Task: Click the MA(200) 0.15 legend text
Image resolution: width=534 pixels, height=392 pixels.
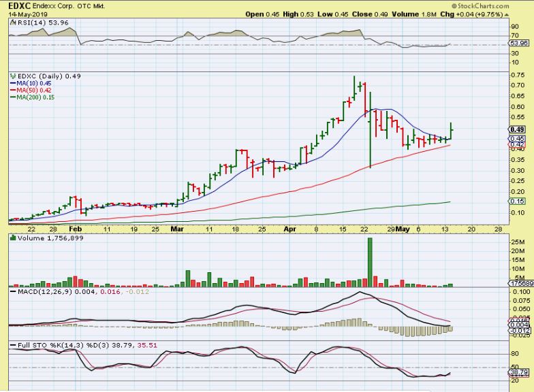Action: tap(35, 97)
